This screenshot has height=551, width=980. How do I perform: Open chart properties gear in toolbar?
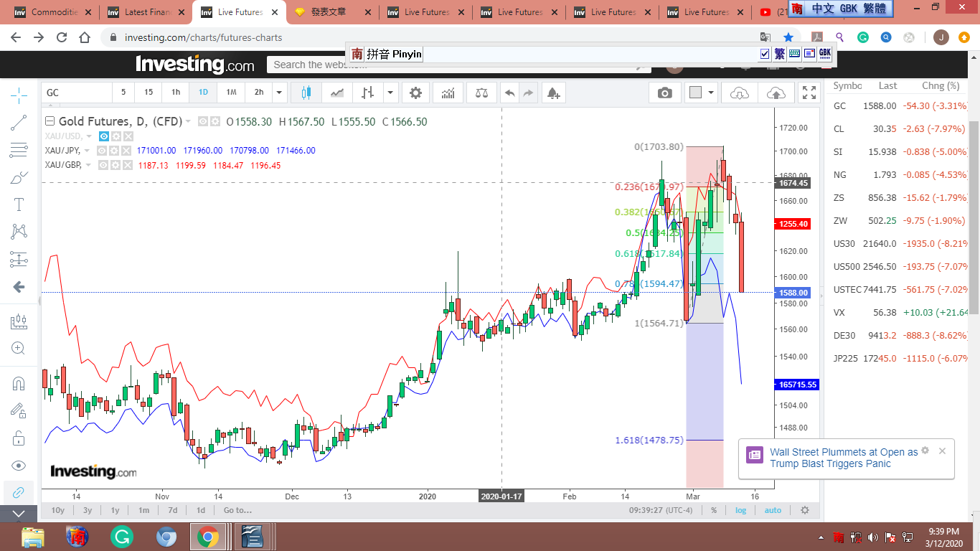[415, 93]
